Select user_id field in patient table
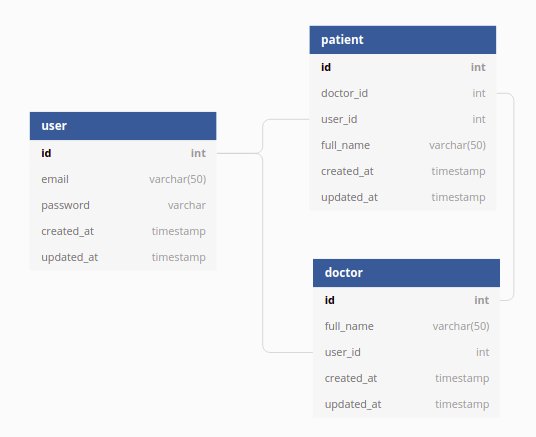 (x=403, y=119)
